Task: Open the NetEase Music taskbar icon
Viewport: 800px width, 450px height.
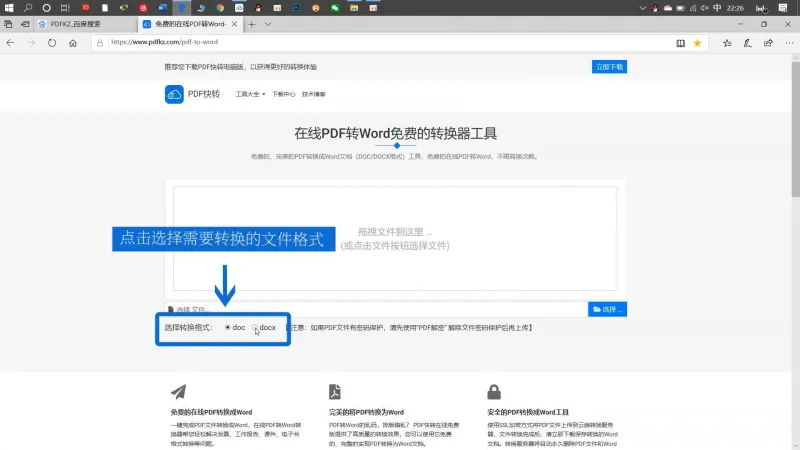Action: pos(143,8)
